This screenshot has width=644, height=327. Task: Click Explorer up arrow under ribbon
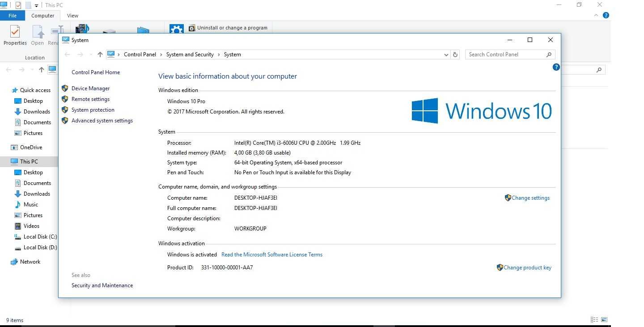point(42,70)
